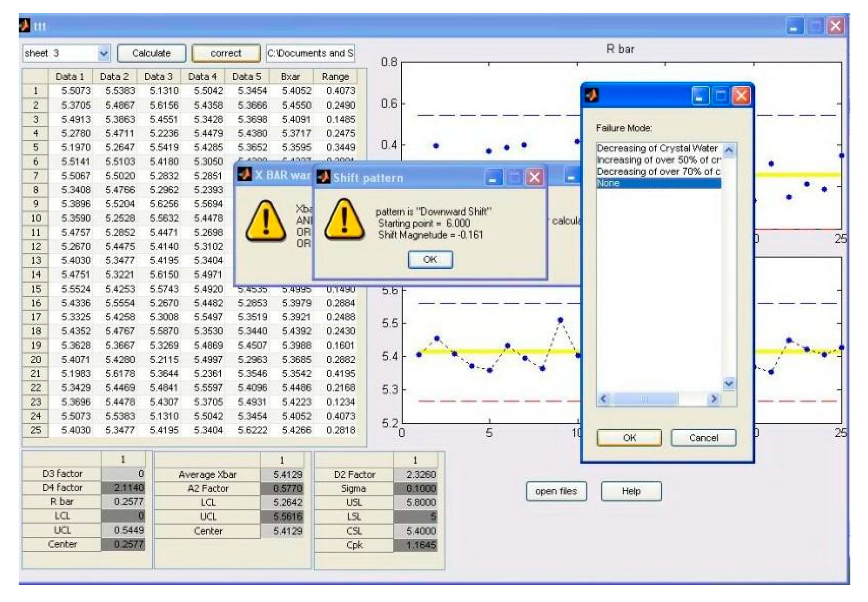Cancel the Failure Mode dialog
This screenshot has width=868, height=602.
click(x=702, y=438)
